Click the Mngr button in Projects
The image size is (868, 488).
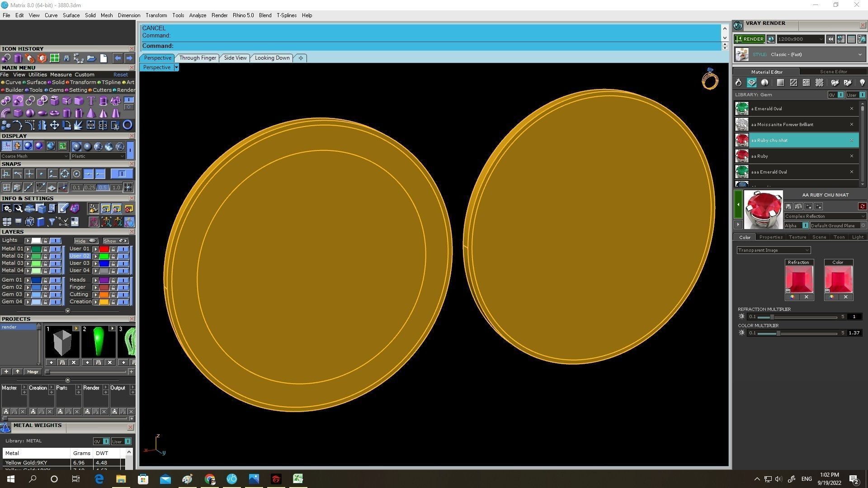click(33, 372)
